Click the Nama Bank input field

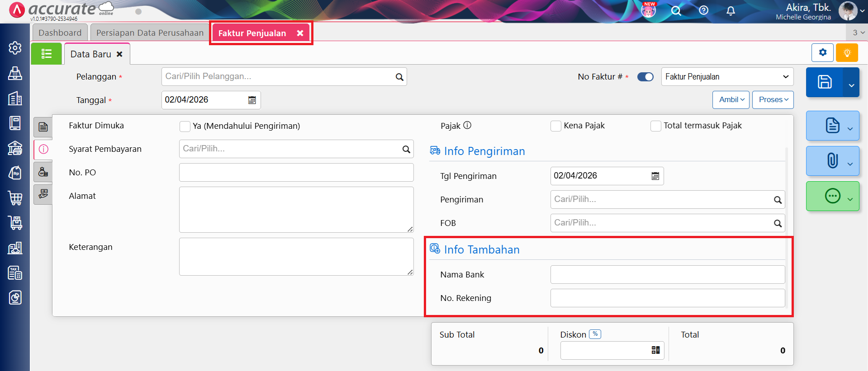click(x=667, y=275)
